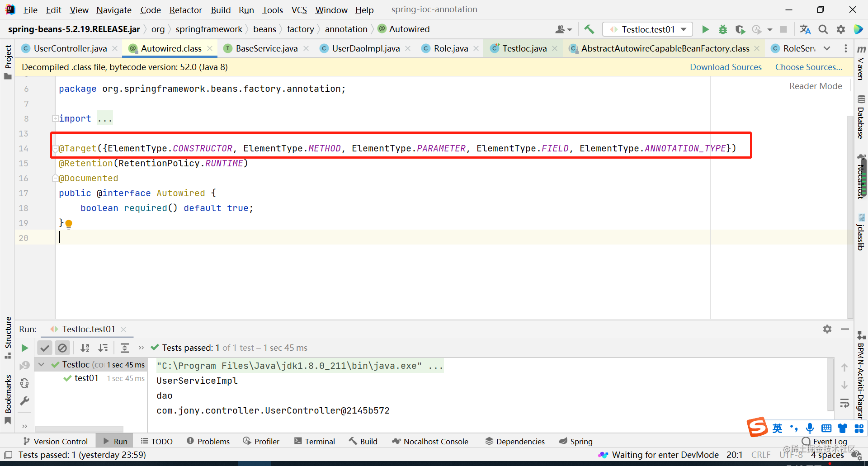Sort test results alphabetically

click(x=85, y=348)
